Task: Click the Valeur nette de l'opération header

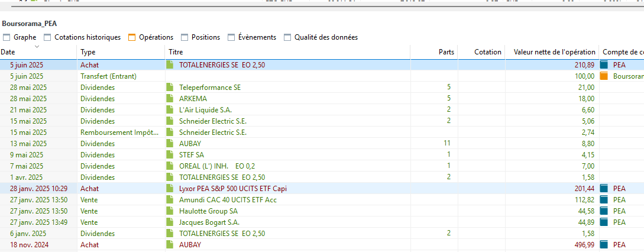Action: point(552,52)
